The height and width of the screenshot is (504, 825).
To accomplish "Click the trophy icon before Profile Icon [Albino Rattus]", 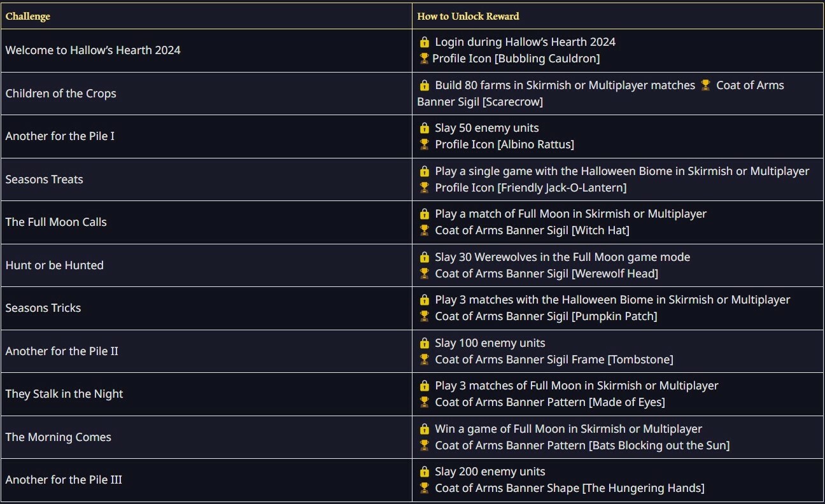I will tap(425, 144).
